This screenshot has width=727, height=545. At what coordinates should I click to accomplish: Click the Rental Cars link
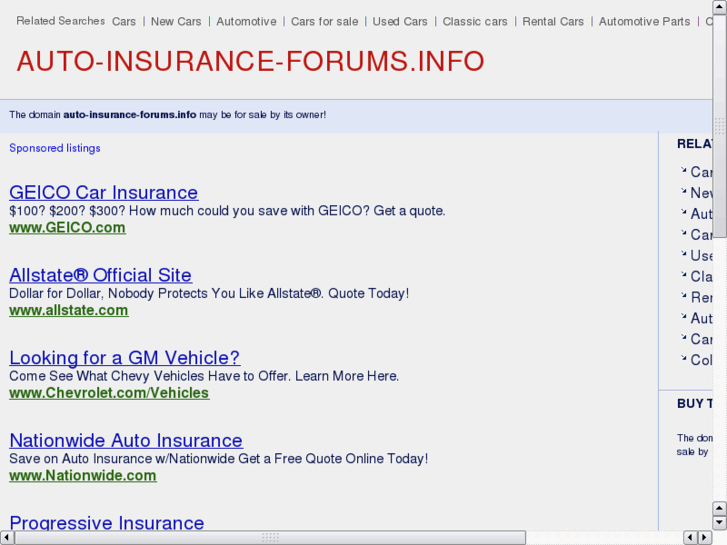click(x=553, y=21)
